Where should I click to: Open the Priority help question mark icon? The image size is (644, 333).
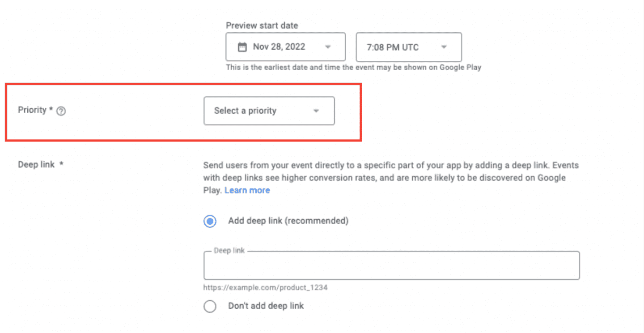[x=61, y=111]
